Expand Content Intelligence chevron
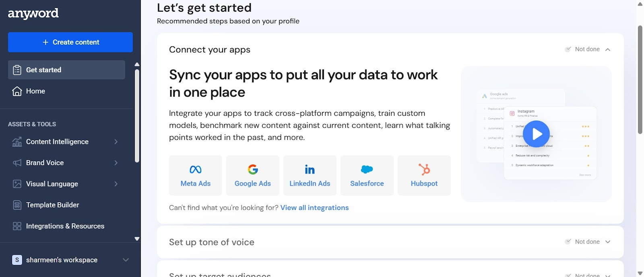 coord(116,142)
